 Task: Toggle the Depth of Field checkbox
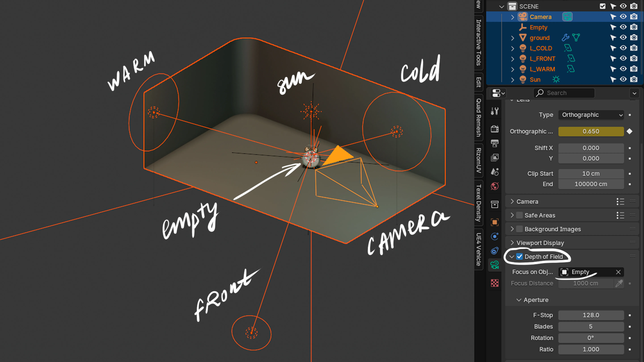(519, 257)
